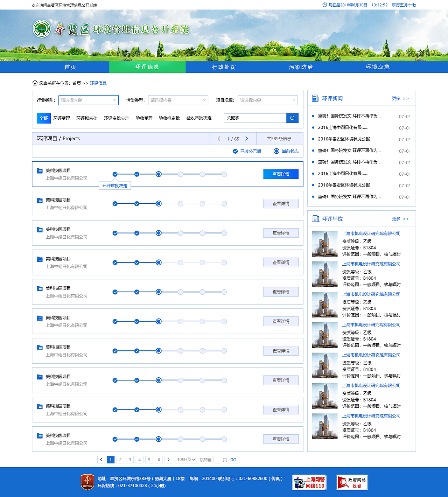This screenshot has height=497, width=448.
Task: Click the 共389条信息 count text
Action: (279, 139)
